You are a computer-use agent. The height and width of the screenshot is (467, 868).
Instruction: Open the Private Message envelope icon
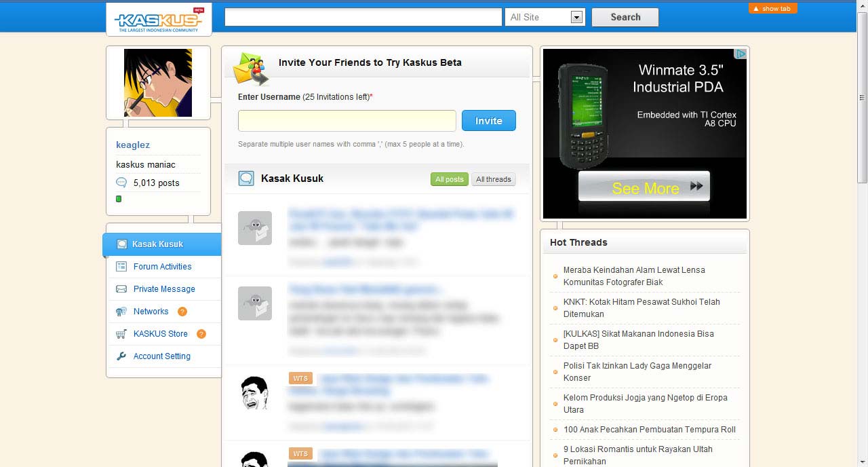[x=121, y=289]
